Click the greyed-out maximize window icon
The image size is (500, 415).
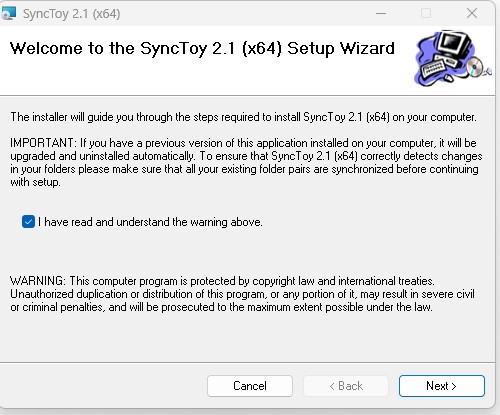click(x=426, y=13)
